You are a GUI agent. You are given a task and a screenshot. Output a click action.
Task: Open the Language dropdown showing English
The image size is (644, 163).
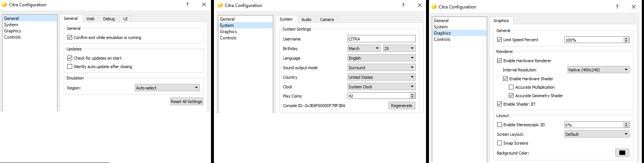tap(382, 58)
